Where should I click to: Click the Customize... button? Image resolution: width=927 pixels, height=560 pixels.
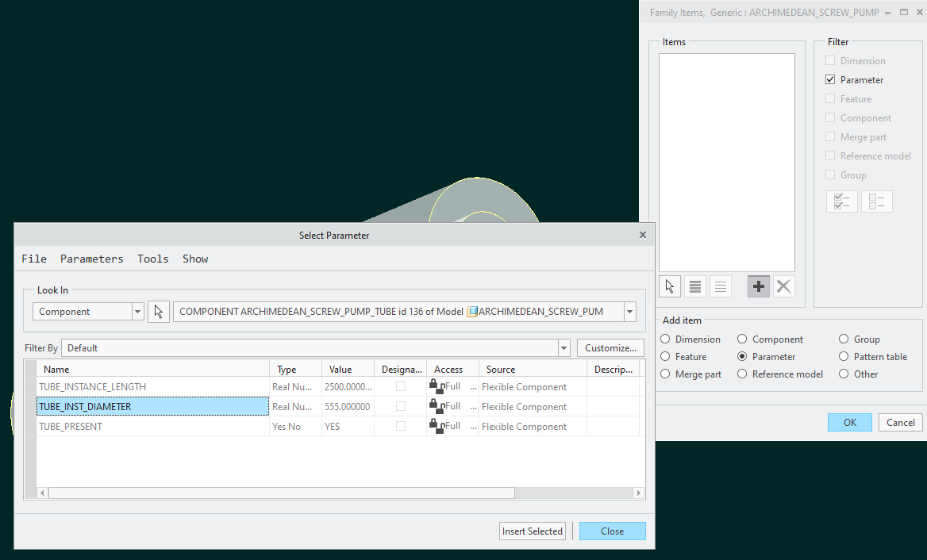610,348
